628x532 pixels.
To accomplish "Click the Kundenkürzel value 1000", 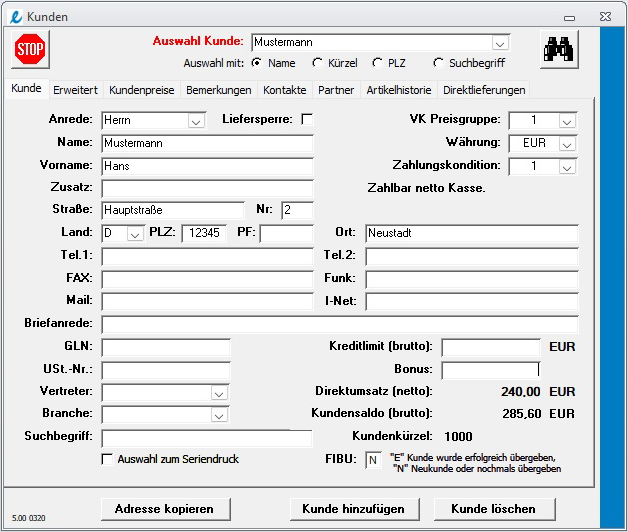I will pyautogui.click(x=458, y=436).
